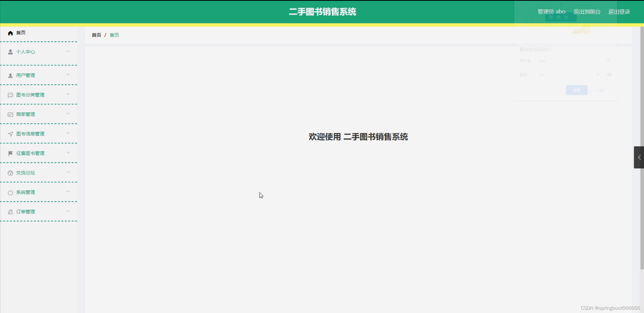Expand the 订单管理 chevron arrow
This screenshot has height=313, width=644.
coord(68,211)
